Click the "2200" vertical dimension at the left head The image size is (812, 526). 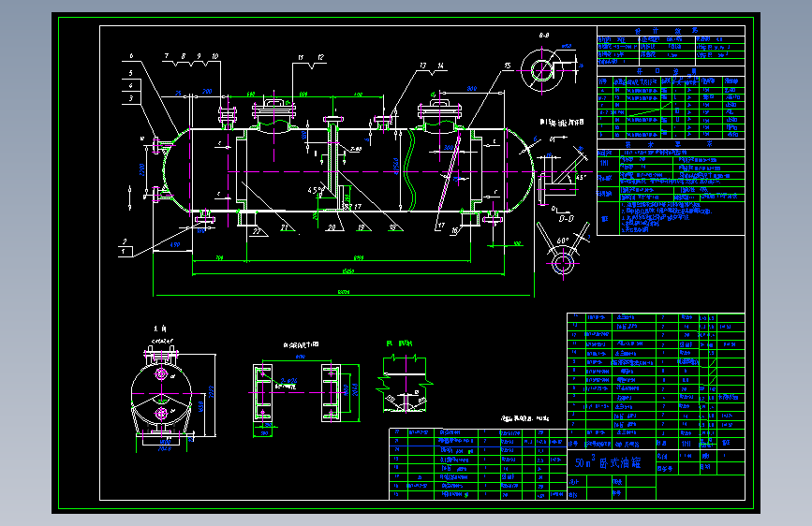142,169
